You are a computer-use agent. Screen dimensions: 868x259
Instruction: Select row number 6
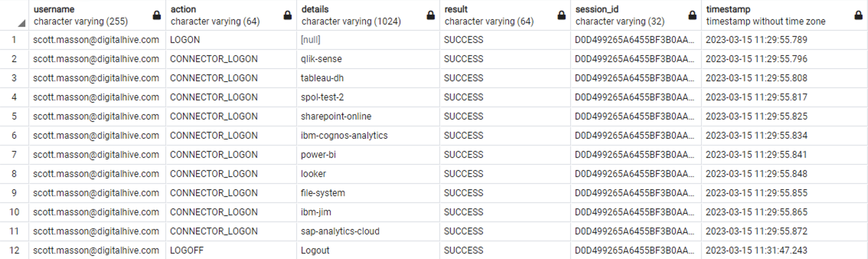pyautogui.click(x=14, y=136)
